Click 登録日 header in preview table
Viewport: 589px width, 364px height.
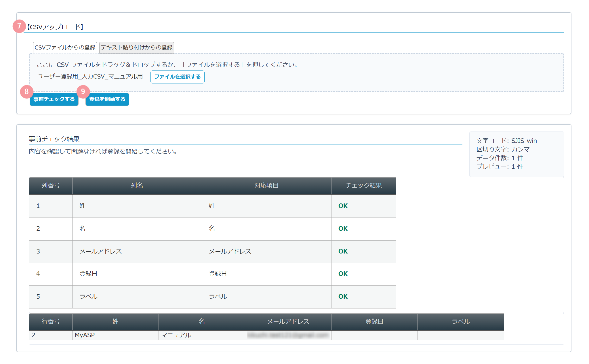tap(374, 322)
